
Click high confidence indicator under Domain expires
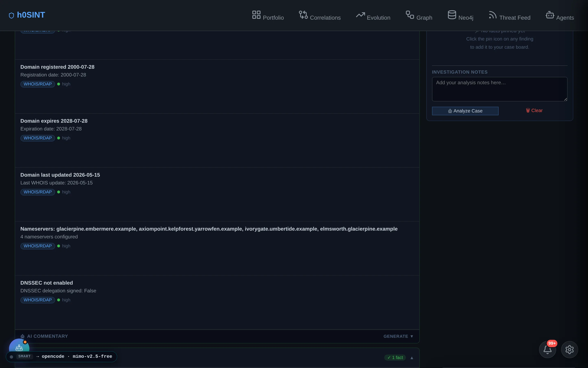coord(64,138)
